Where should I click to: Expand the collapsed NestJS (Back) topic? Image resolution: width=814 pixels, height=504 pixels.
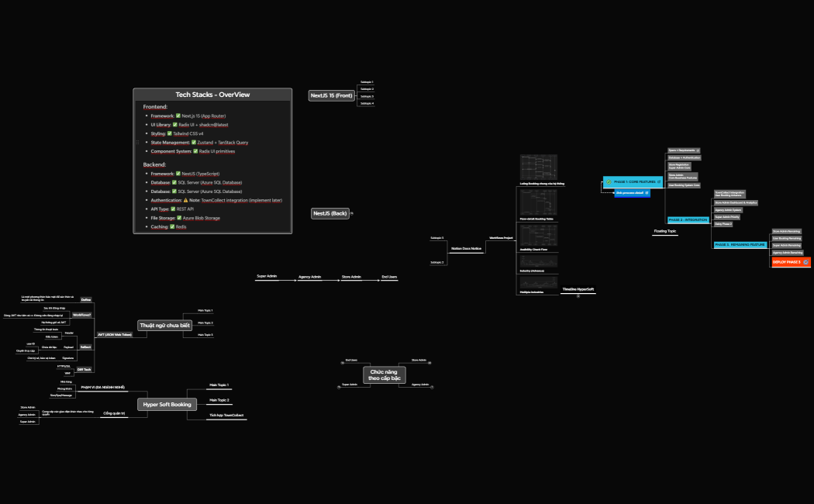pos(352,213)
